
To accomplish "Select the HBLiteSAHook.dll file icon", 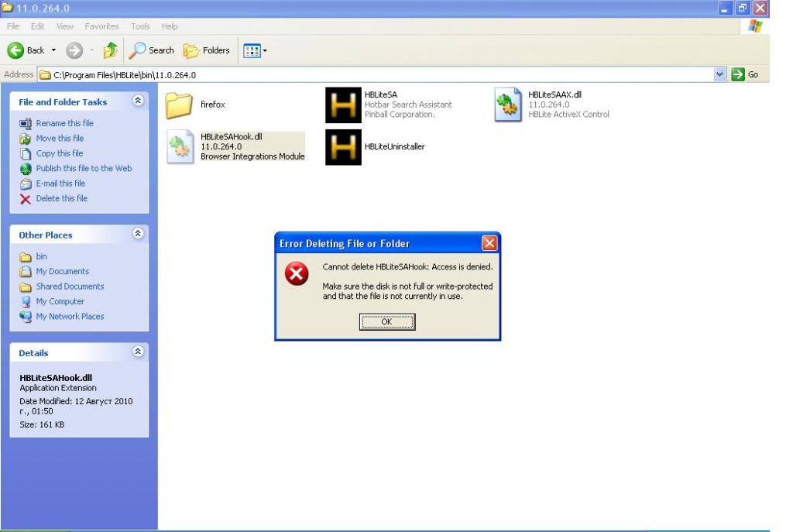I will tap(180, 146).
